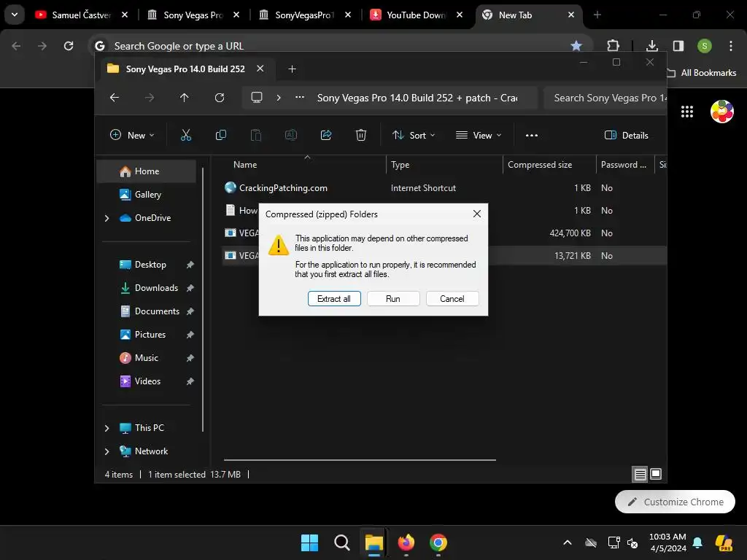The width and height of the screenshot is (747, 560).
Task: Open Chrome extensions puzzle icon
Action: pyautogui.click(x=613, y=46)
